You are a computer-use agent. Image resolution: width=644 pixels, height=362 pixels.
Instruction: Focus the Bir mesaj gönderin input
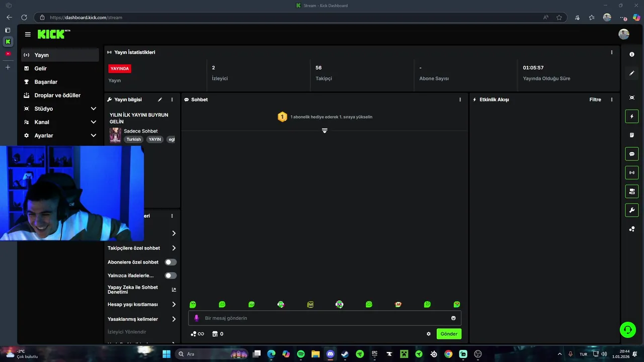point(325,318)
